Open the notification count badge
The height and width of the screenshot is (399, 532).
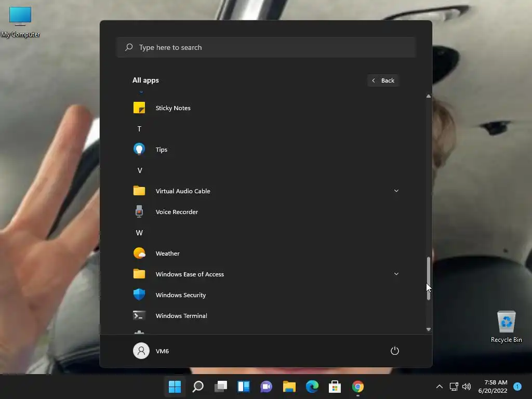[517, 387]
